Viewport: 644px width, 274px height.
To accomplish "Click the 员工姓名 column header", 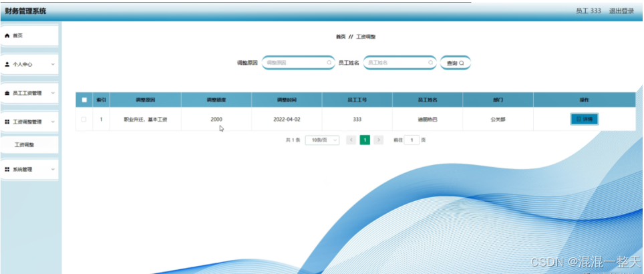I will pos(428,100).
